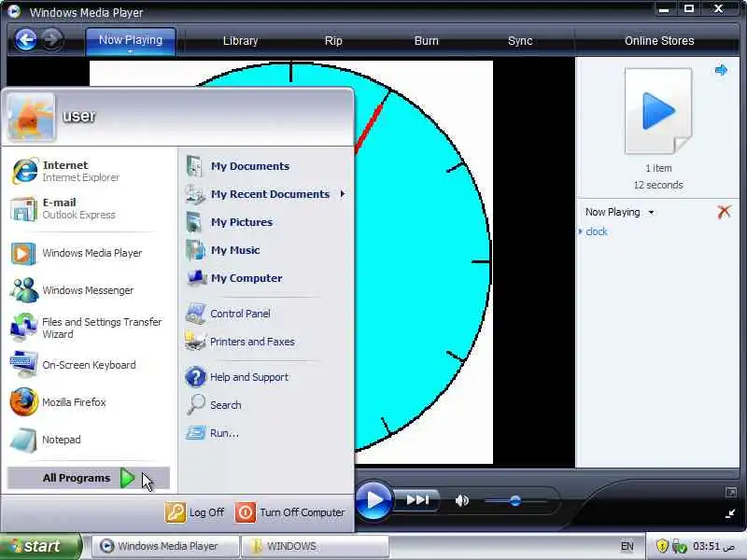Open My Music folder
747x560 pixels.
click(x=266, y=250)
